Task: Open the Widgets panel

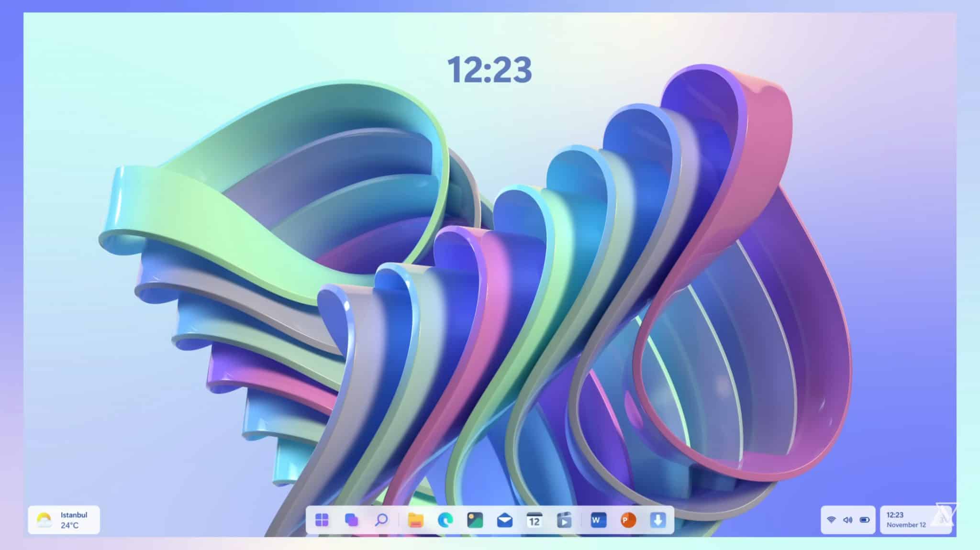Action: [352, 520]
